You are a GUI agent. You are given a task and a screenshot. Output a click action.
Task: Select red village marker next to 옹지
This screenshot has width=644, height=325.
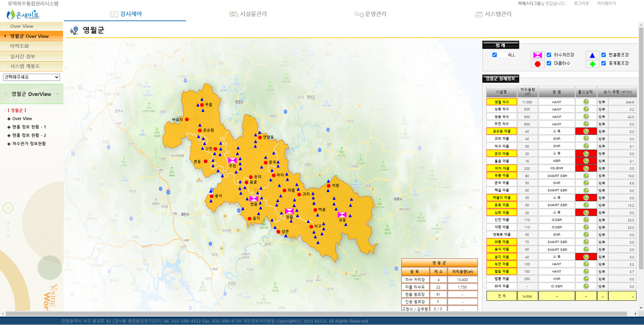coord(250,218)
